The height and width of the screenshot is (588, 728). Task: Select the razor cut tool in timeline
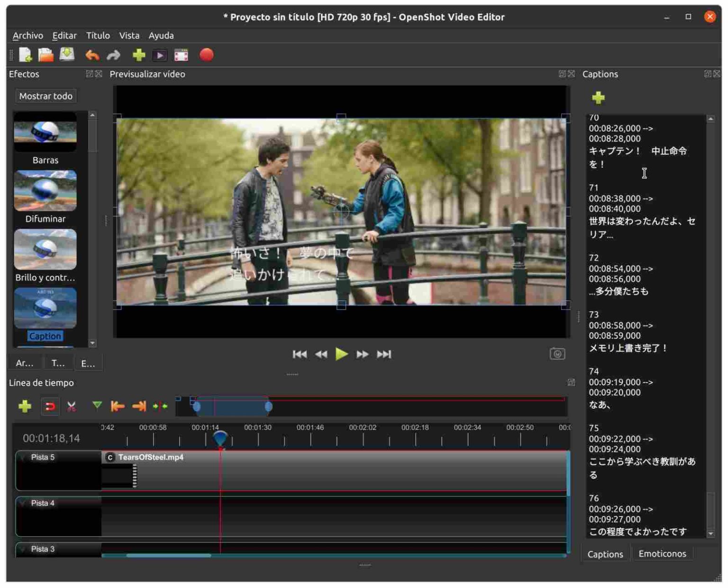coord(72,407)
